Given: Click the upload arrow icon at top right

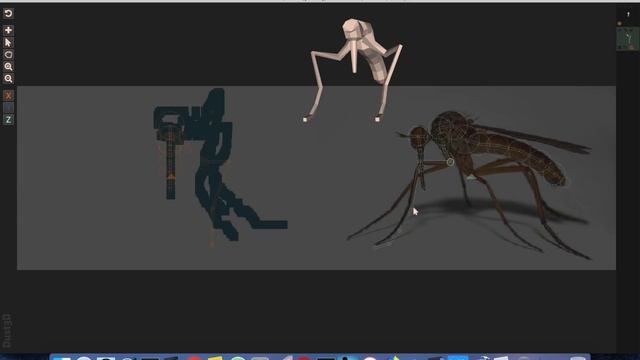Looking at the screenshot, I should click(x=628, y=14).
